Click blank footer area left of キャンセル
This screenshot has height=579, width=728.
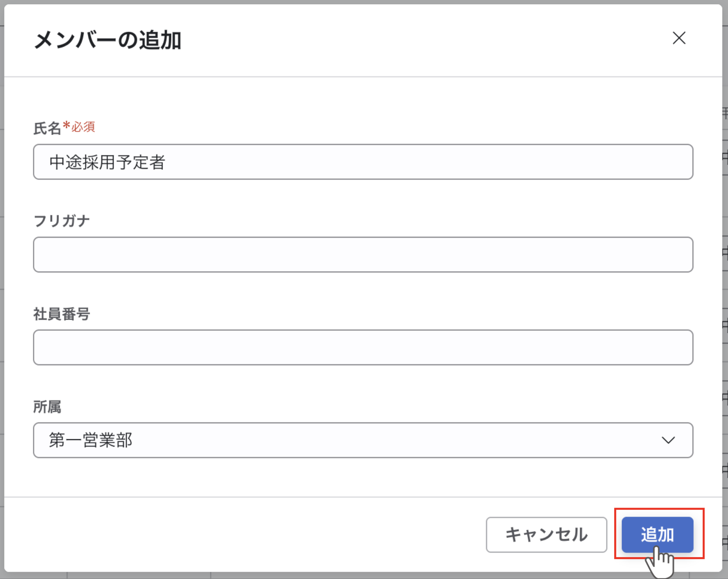click(240, 534)
